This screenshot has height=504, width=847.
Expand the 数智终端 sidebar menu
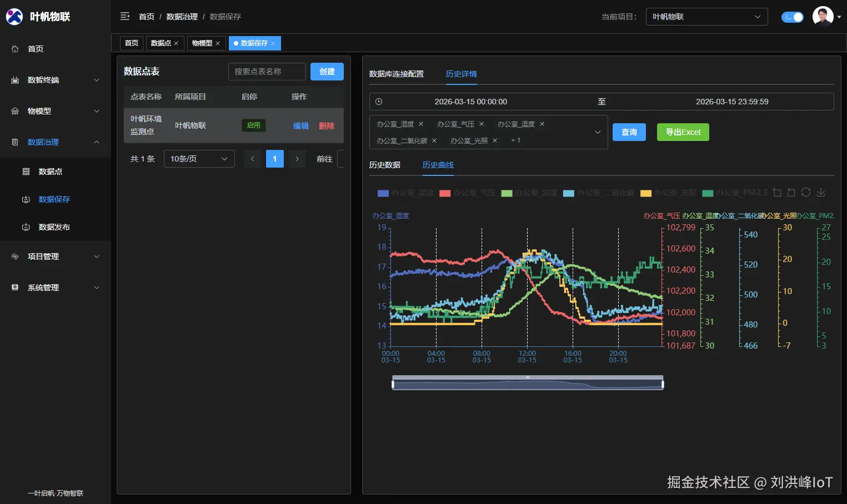97,80
